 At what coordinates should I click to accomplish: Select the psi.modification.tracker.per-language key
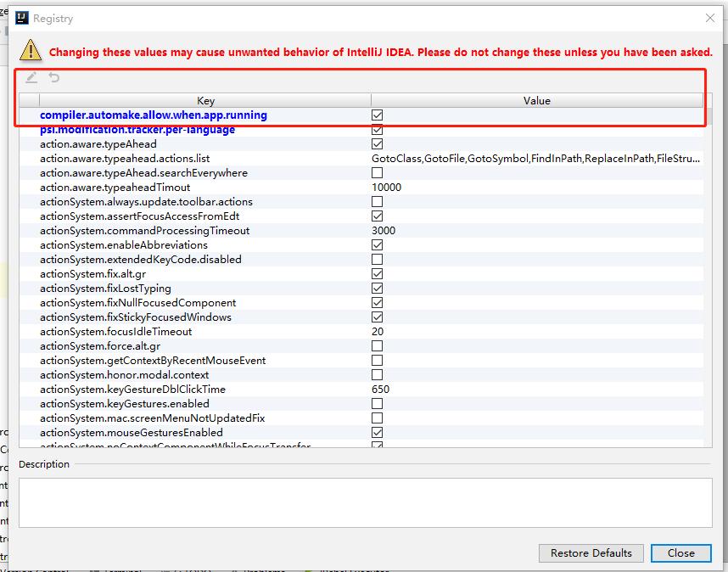pos(137,130)
